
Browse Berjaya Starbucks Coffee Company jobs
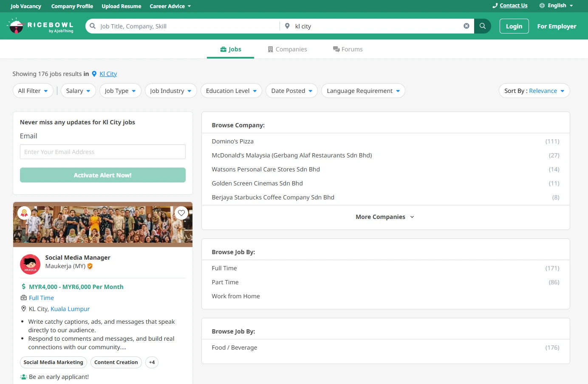pos(385,197)
